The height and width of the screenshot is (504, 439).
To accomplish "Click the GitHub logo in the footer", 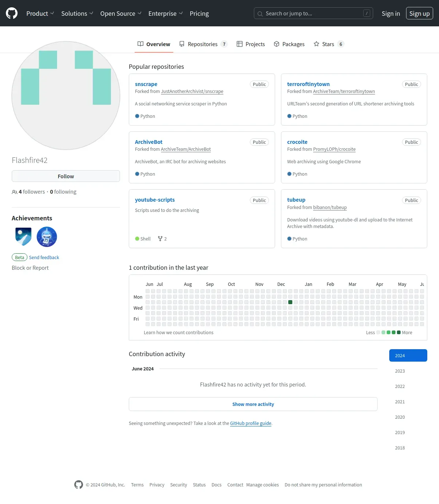I will [x=79, y=485].
